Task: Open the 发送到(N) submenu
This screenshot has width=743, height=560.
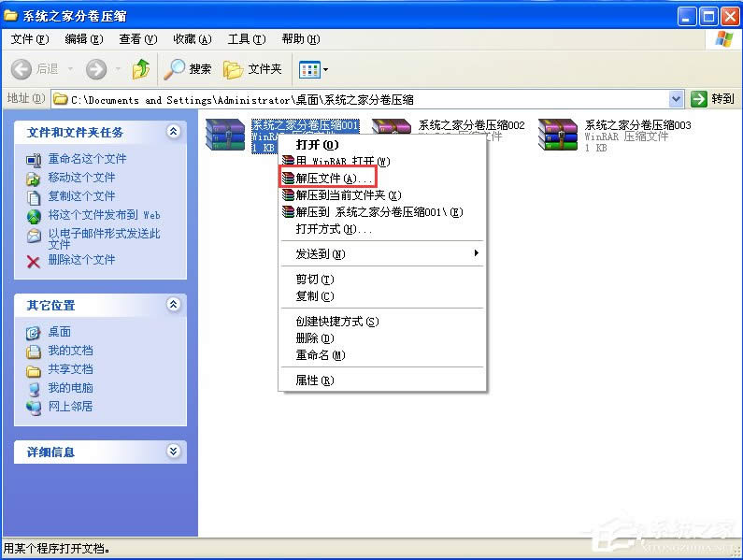Action: pyautogui.click(x=382, y=254)
